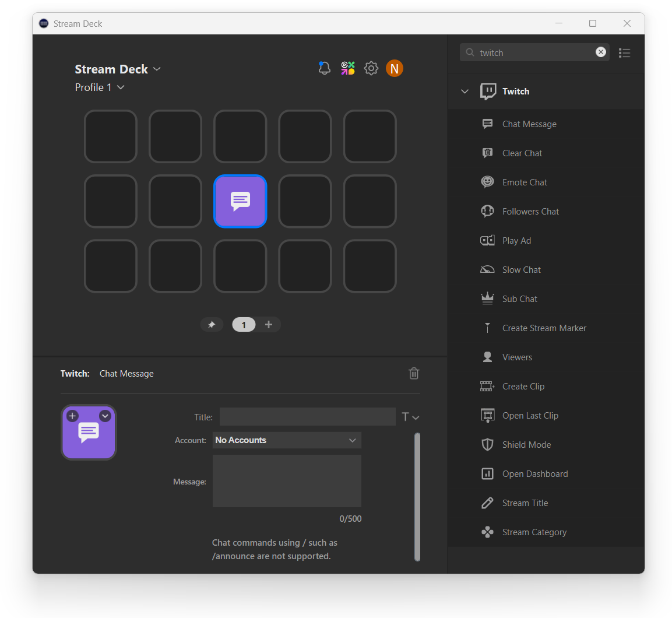Click the Message text area

[287, 481]
